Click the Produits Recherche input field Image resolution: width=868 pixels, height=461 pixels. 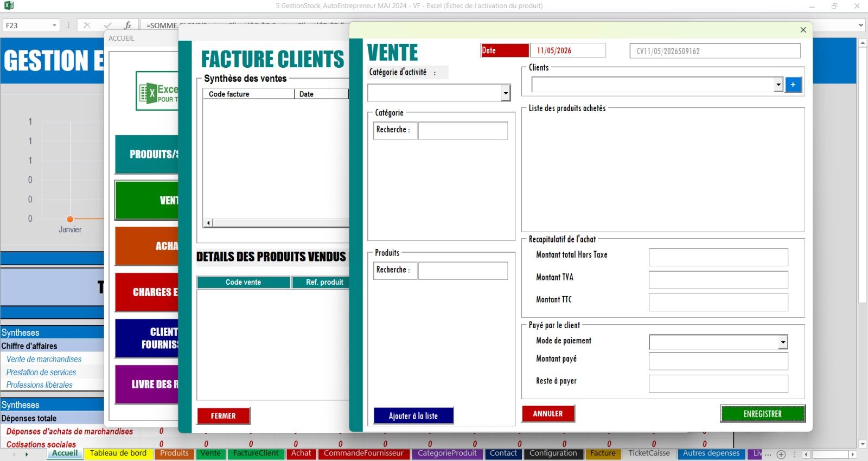pos(463,271)
